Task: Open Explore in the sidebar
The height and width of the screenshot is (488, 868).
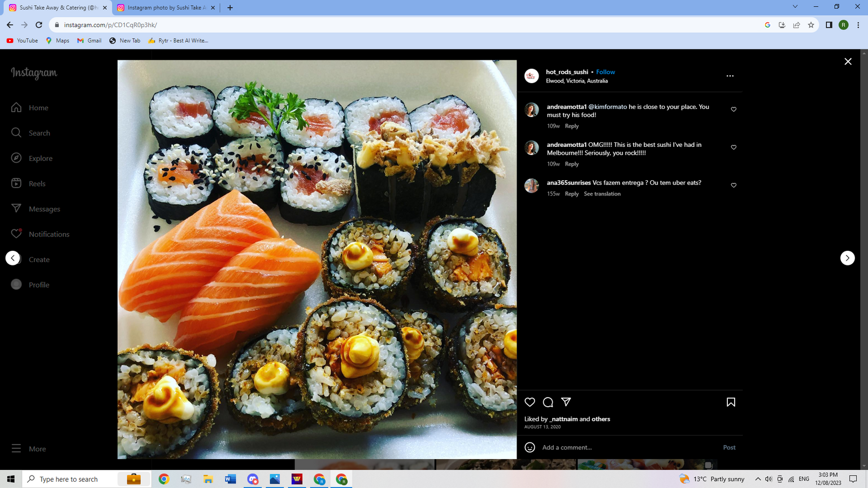Action: pos(40,158)
